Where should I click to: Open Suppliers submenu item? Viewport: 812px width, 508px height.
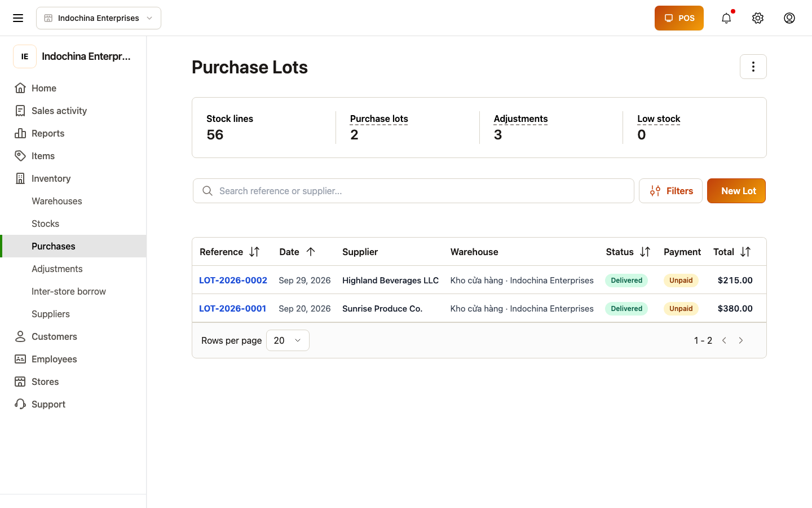click(73, 314)
